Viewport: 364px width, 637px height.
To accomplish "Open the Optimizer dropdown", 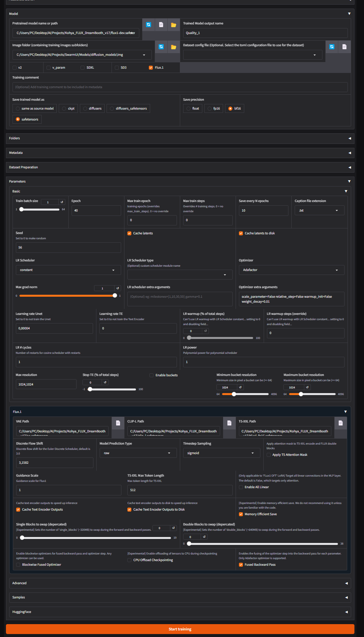I will pyautogui.click(x=291, y=270).
